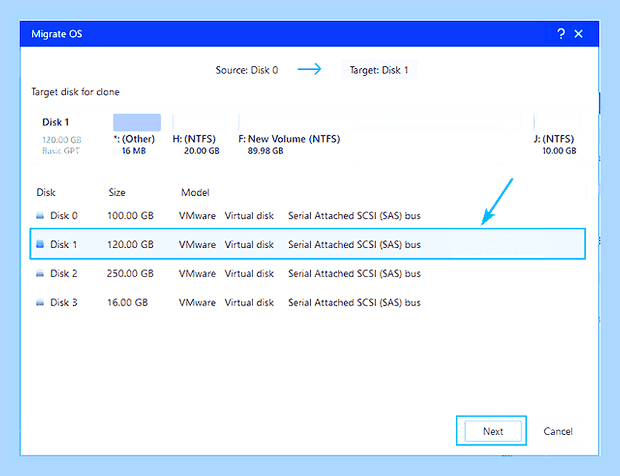
Task: Click the Target: Disk 1 step label
Action: 379,70
